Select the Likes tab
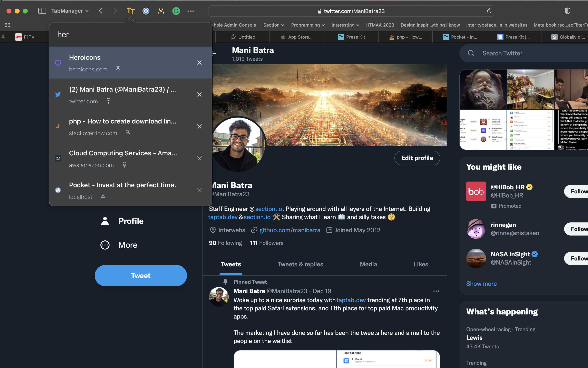The image size is (588, 368). (421, 264)
